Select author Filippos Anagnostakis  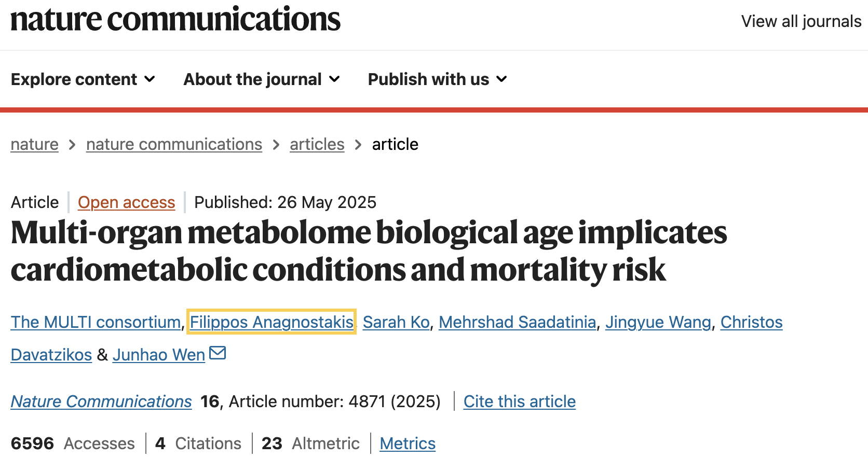point(272,322)
